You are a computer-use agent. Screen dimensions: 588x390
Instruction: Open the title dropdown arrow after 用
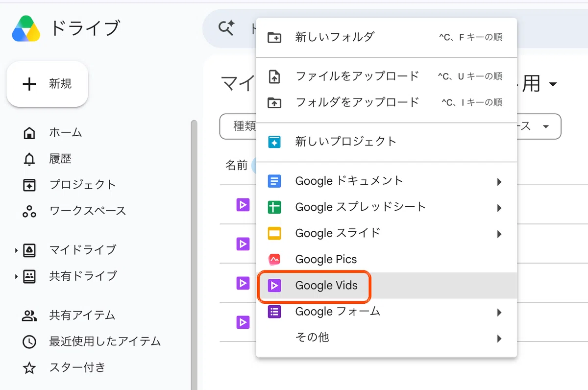click(x=553, y=85)
